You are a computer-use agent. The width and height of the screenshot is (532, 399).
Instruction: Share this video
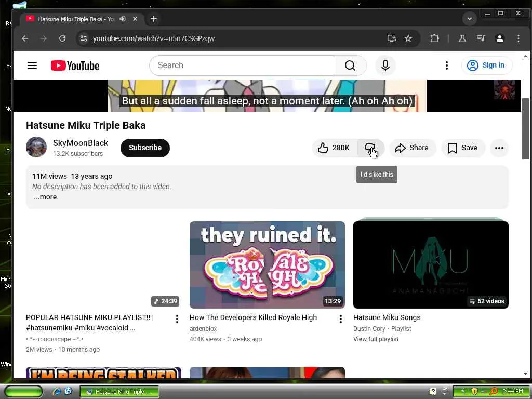(x=412, y=148)
